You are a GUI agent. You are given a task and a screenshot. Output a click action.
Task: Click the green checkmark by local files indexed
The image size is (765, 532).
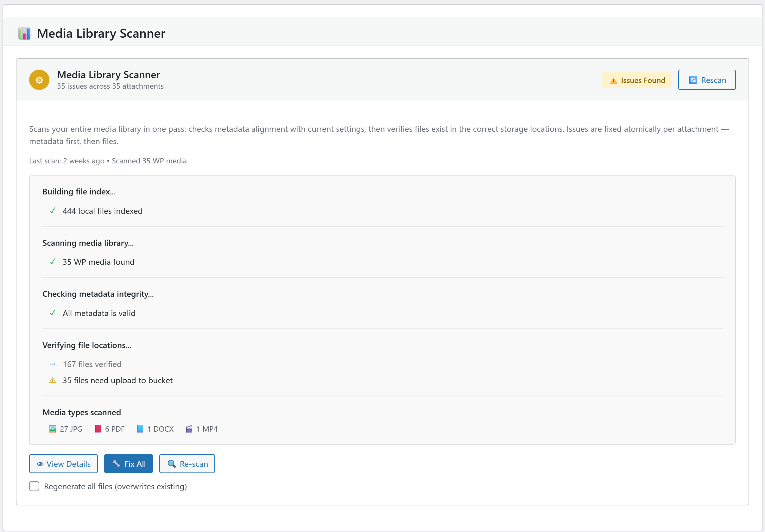53,211
